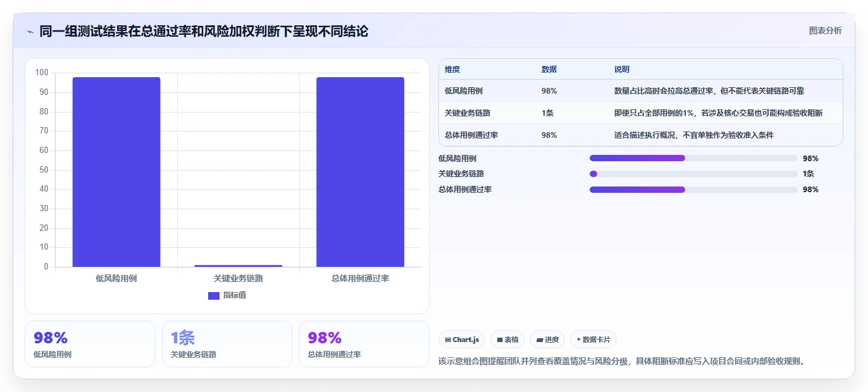Click the 总体用例通过率 bar in chart
Image resolution: width=868 pixels, height=392 pixels.
pos(360,172)
